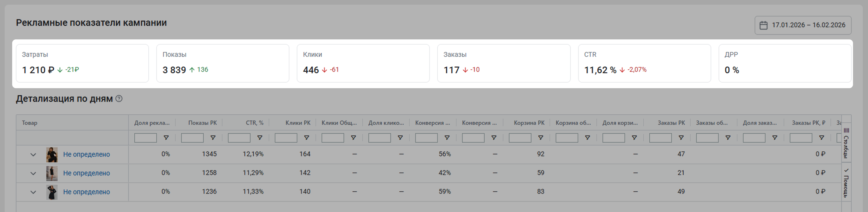Open the first Не определено product link
Image resolution: width=868 pixels, height=212 pixels.
tap(87, 154)
